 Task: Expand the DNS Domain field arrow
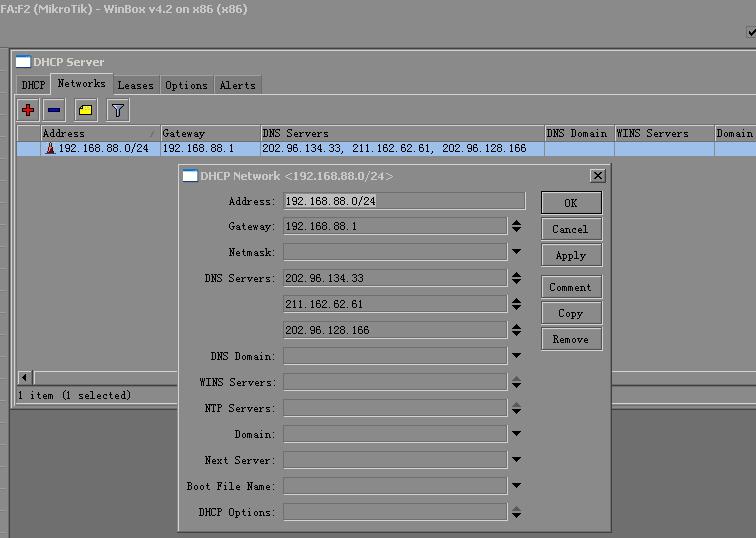click(516, 356)
